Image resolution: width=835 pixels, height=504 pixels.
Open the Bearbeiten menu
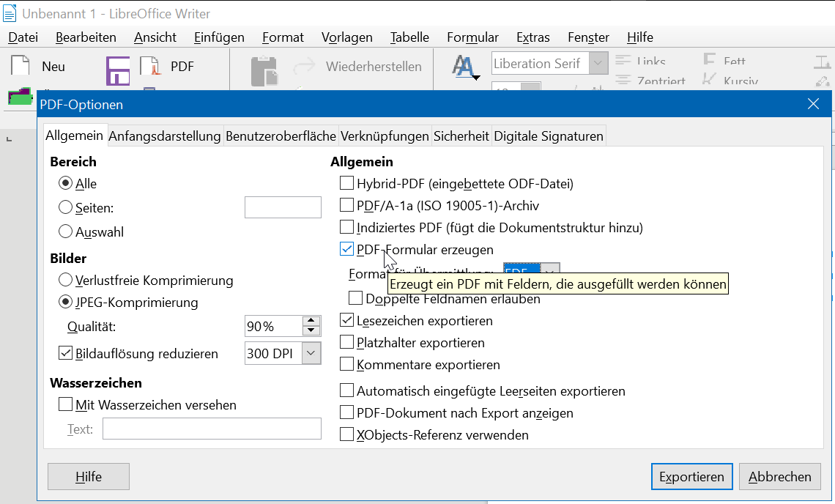tap(86, 37)
